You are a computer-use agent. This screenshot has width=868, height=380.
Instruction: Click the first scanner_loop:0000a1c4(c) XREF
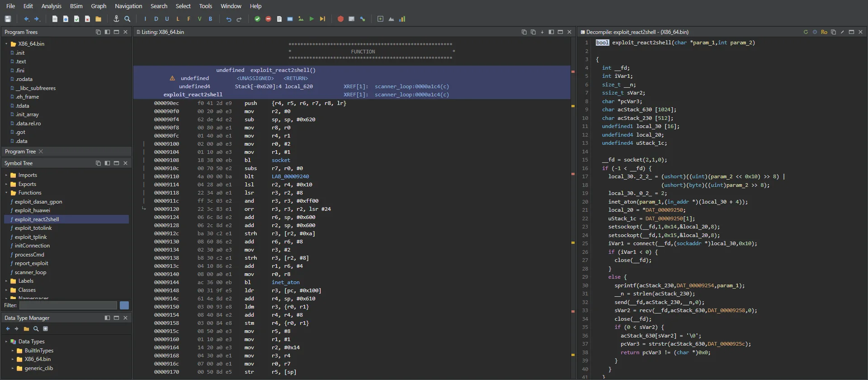(x=412, y=86)
